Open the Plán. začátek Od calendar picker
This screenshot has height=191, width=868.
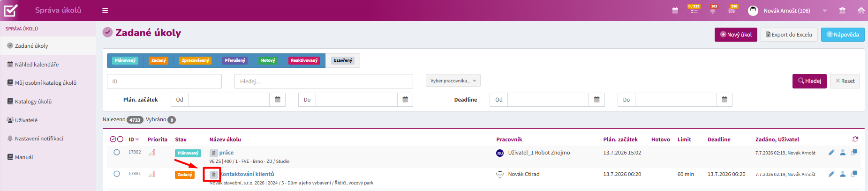[278, 100]
